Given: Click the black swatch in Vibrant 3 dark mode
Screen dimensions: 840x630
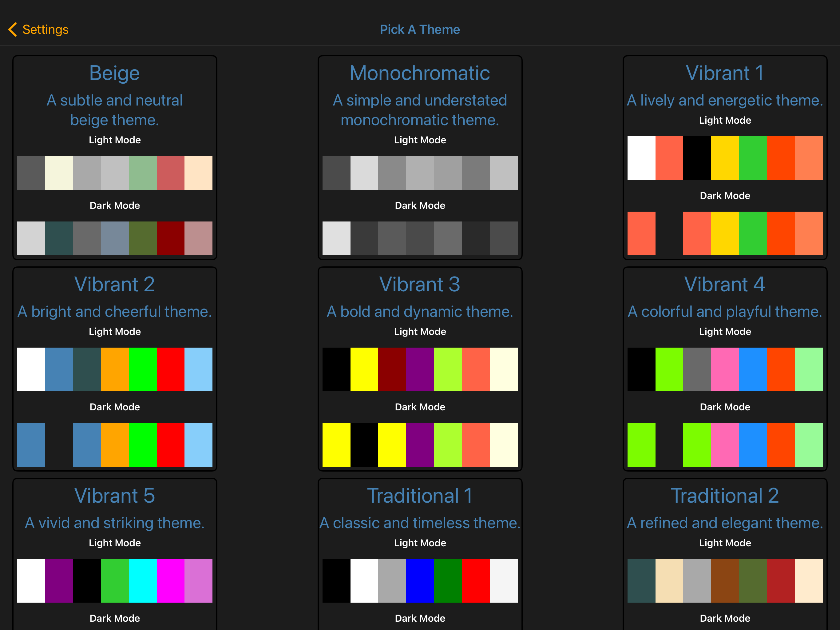Looking at the screenshot, I should point(364,445).
